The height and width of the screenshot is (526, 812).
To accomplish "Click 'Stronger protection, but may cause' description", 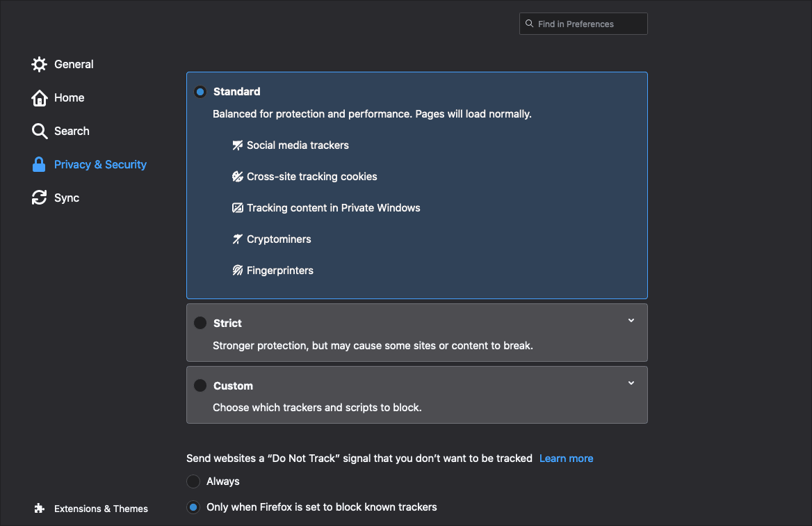I will [373, 346].
